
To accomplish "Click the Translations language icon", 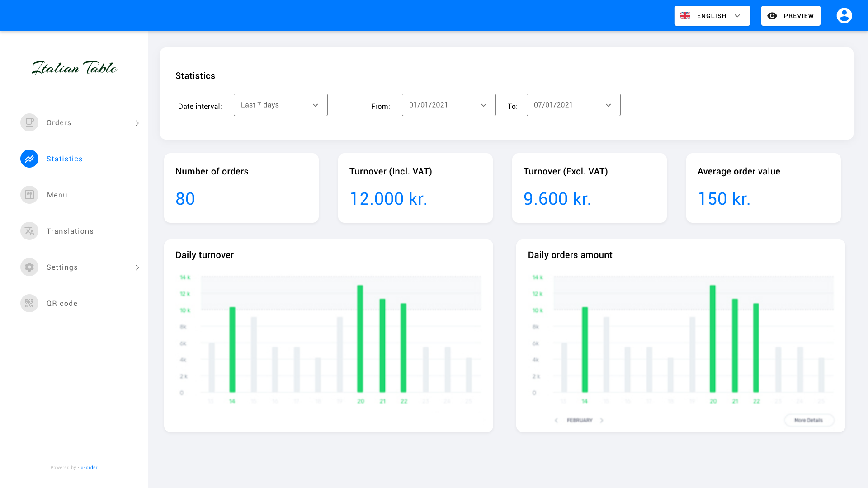I will click(x=29, y=231).
